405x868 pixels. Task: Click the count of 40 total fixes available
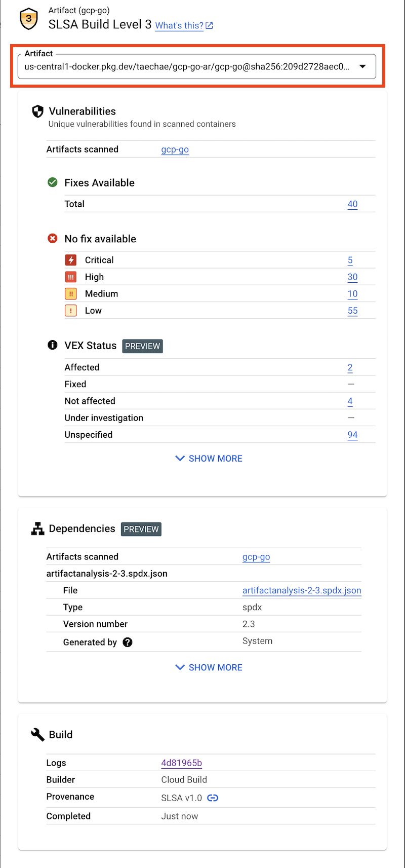tap(352, 204)
